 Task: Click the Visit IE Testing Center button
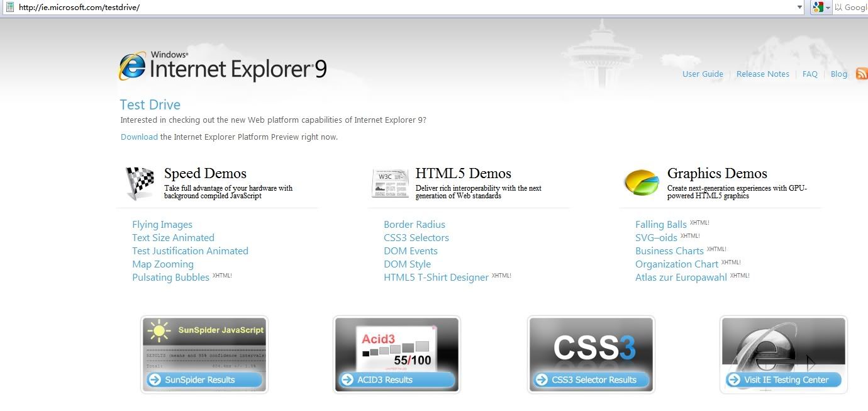click(x=783, y=380)
